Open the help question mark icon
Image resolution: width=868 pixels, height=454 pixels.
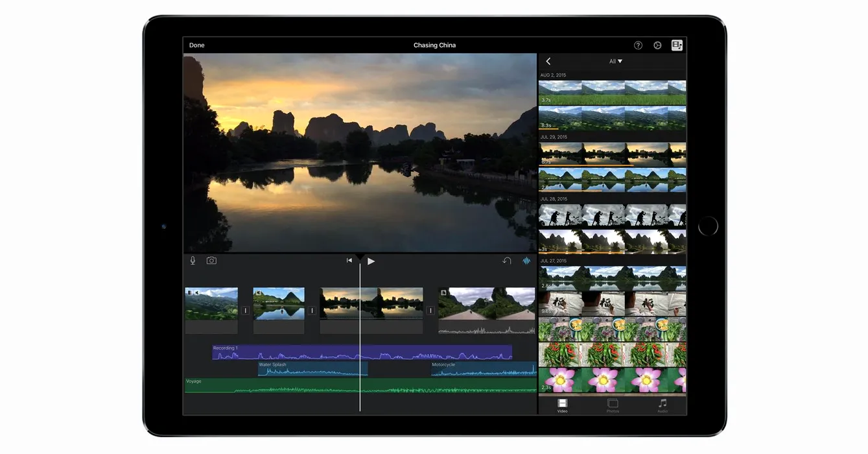[638, 45]
